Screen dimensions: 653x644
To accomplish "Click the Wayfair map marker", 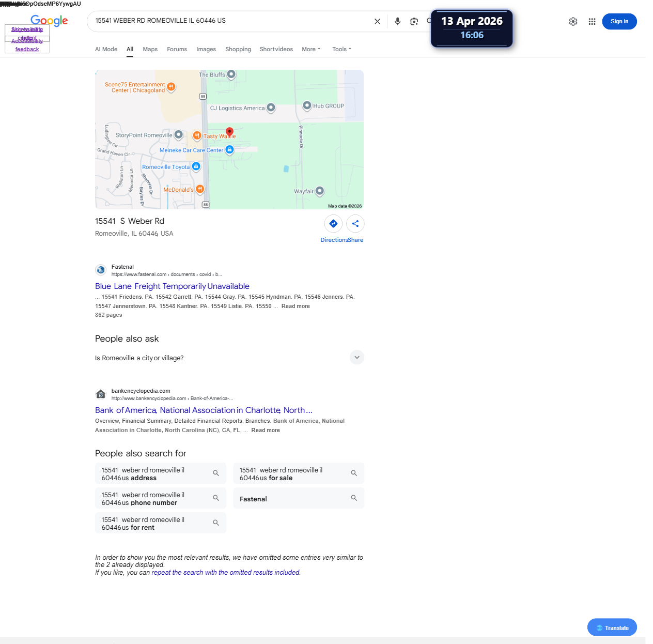I will coord(320,191).
